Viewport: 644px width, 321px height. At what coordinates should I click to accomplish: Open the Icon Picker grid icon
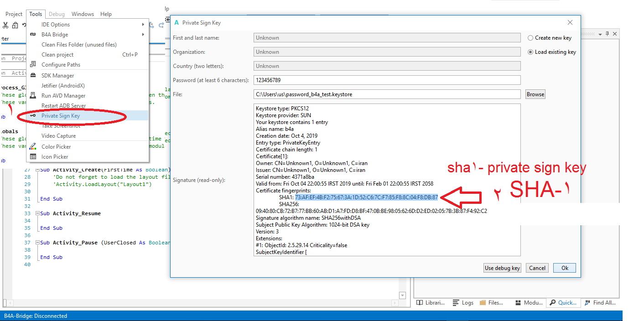pyautogui.click(x=33, y=157)
